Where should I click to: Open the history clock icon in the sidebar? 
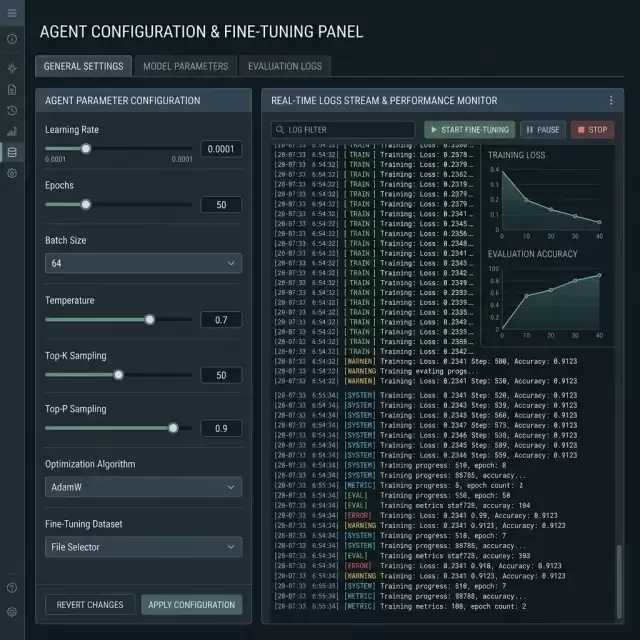[12, 110]
